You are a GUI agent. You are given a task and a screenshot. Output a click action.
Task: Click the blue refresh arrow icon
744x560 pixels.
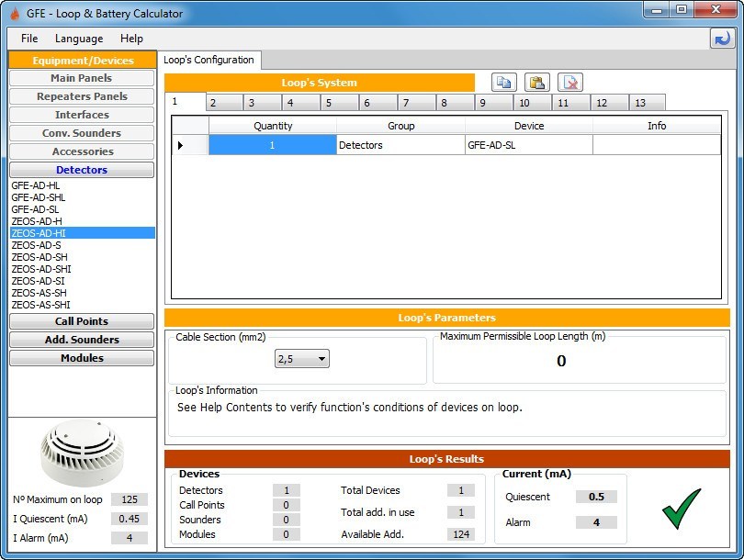[721, 38]
